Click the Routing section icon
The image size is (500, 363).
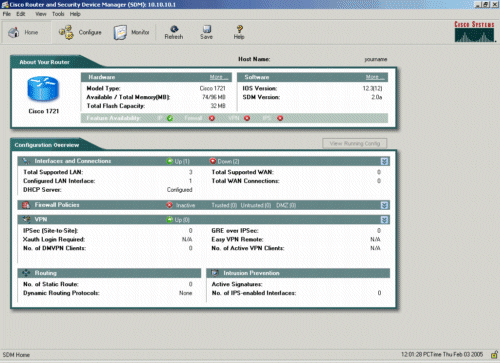(26, 273)
